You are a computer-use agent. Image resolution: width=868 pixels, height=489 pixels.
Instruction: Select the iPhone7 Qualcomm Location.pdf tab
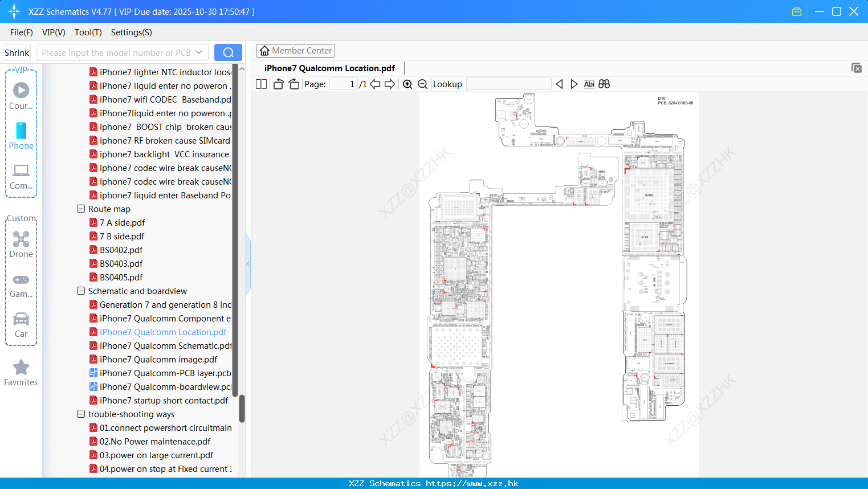(329, 68)
